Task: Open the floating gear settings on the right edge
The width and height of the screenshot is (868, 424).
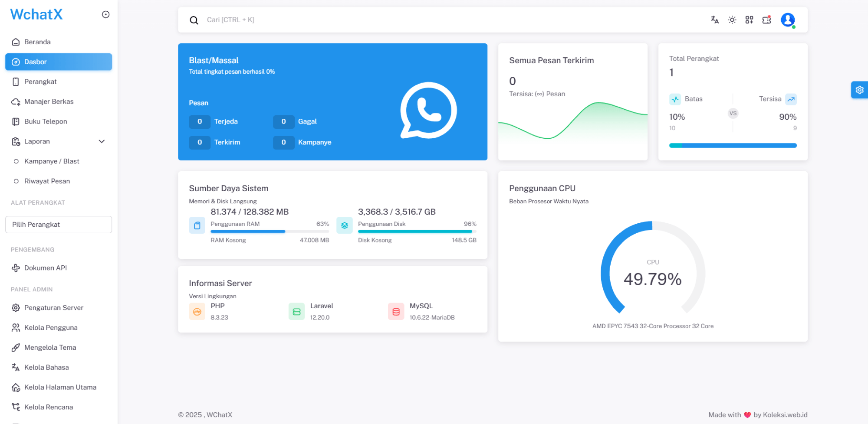Action: pos(860,90)
